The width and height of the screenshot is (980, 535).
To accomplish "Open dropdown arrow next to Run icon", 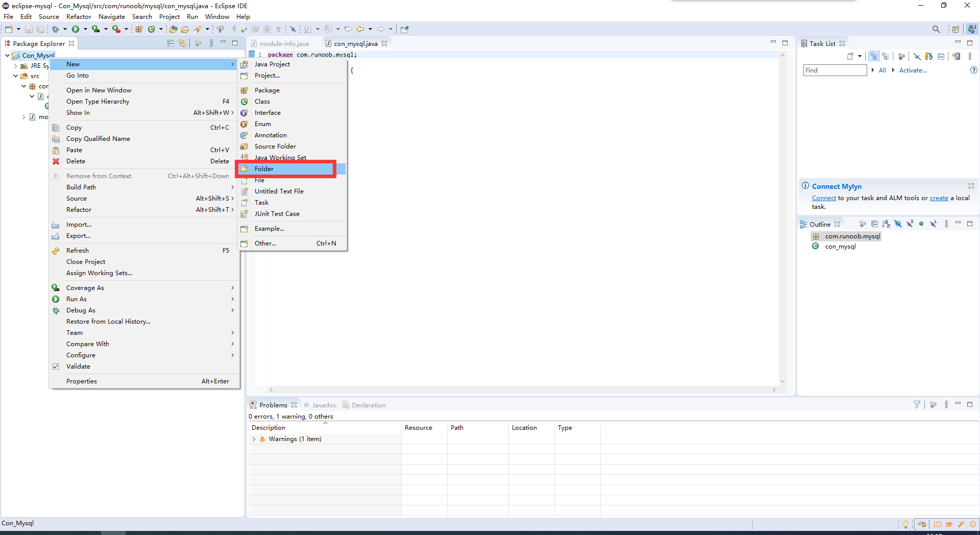I will [x=85, y=30].
